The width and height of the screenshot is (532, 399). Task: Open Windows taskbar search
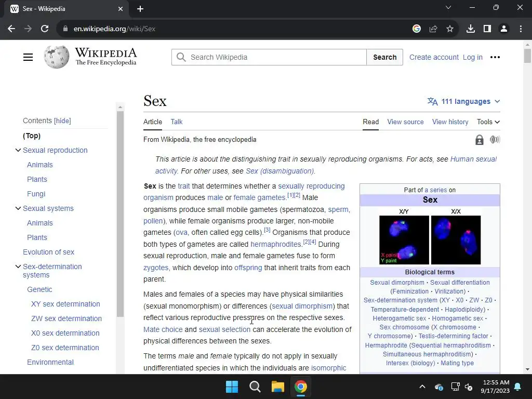pos(255,387)
